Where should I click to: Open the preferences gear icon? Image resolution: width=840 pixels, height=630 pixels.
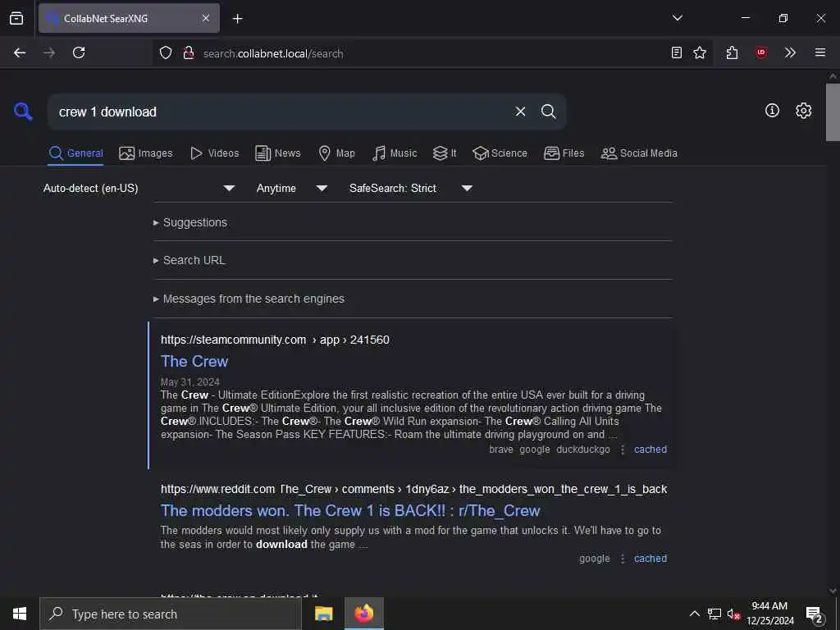pyautogui.click(x=803, y=111)
